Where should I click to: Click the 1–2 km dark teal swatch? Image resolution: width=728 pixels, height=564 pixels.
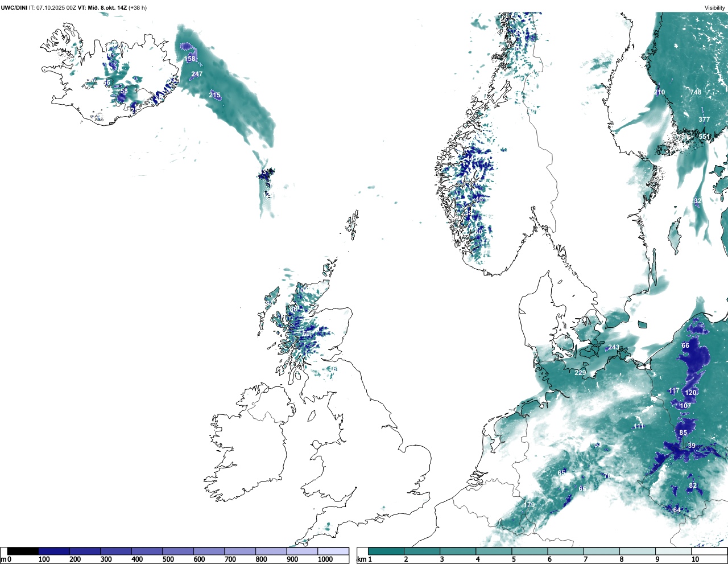click(x=386, y=551)
